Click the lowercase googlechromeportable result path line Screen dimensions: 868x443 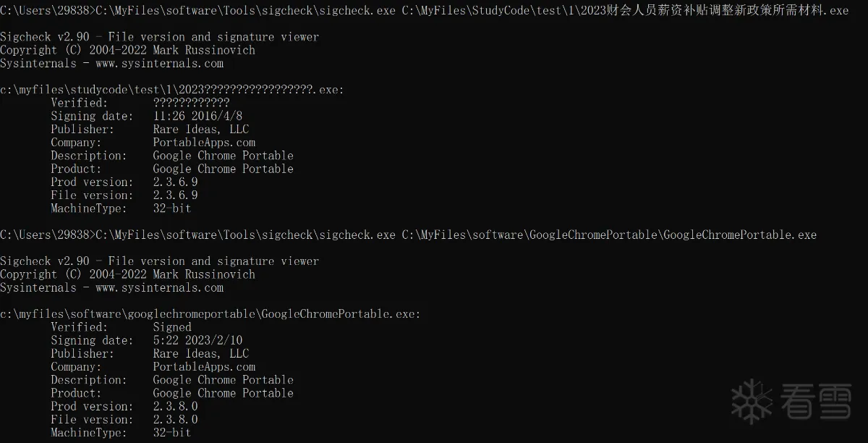[x=210, y=314]
